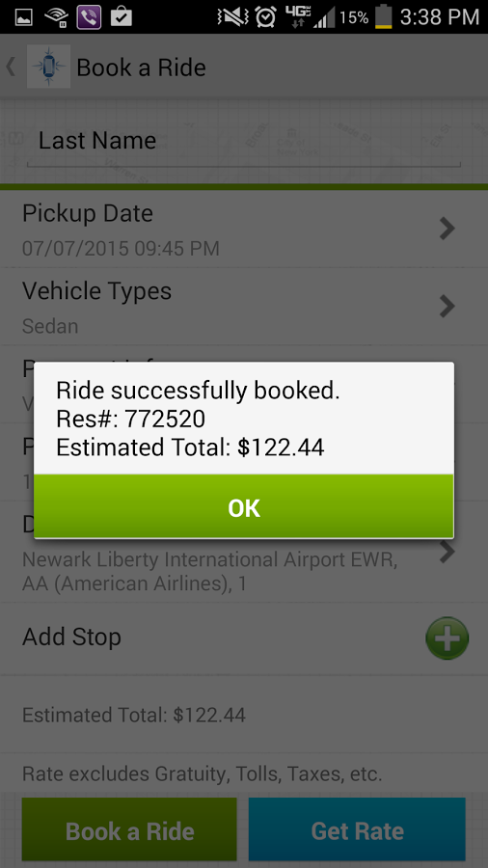Screen dimensions: 488x868
Task: Tap the green Add Stop plus icon
Action: pos(447,638)
